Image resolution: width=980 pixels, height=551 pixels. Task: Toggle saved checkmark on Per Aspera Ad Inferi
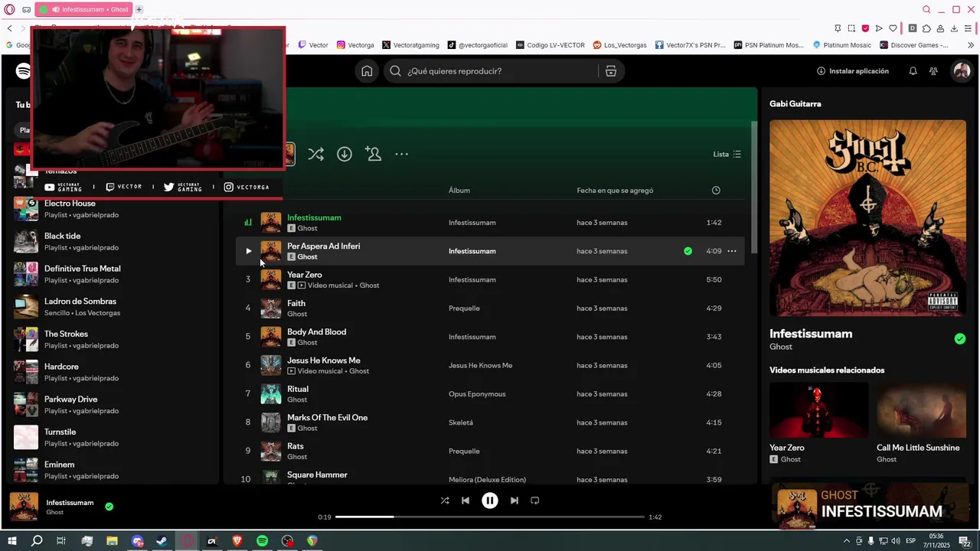tap(688, 251)
